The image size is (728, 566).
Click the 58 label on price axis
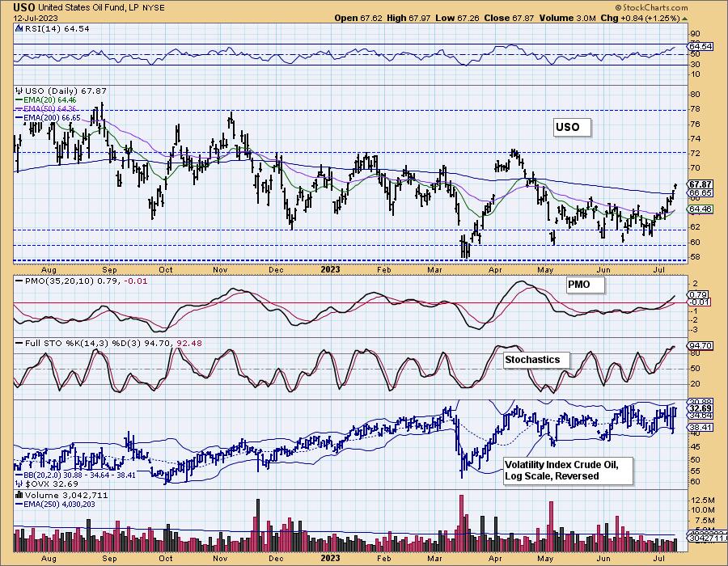696,256
